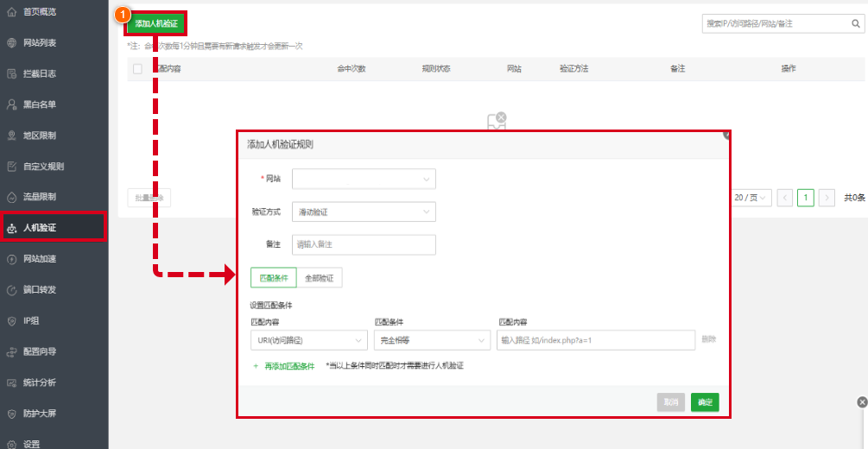Click the 黑白名单 user icon
Screen dimensions: 868x449
tap(12, 104)
